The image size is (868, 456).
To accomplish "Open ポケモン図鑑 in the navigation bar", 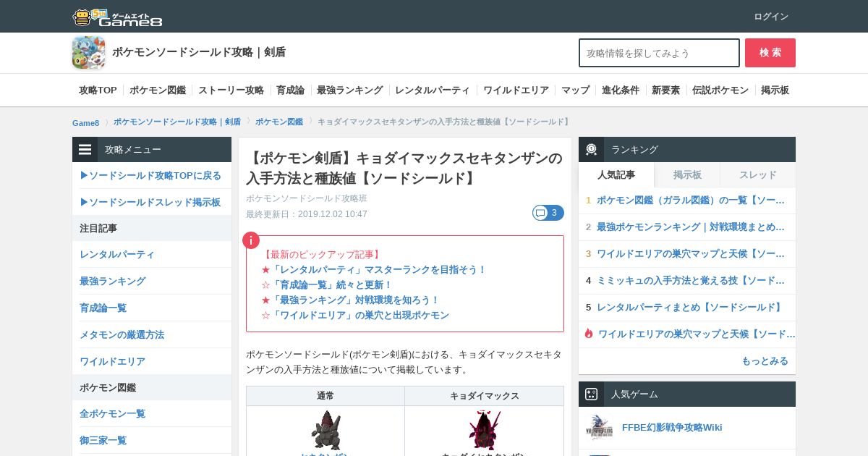I will pyautogui.click(x=158, y=90).
